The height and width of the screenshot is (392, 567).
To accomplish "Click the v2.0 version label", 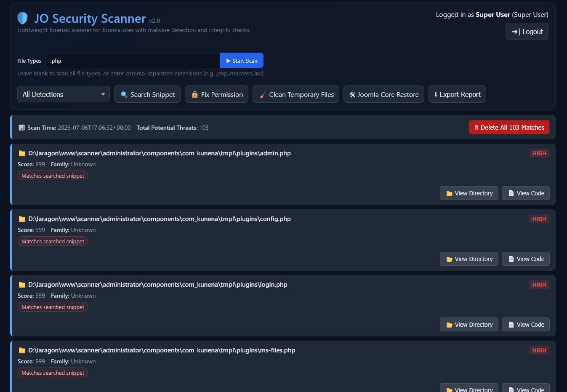I will click(154, 21).
